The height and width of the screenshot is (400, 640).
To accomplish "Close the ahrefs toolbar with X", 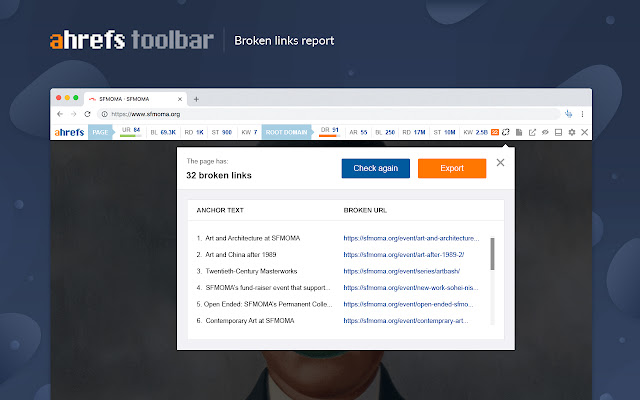I will point(584,132).
